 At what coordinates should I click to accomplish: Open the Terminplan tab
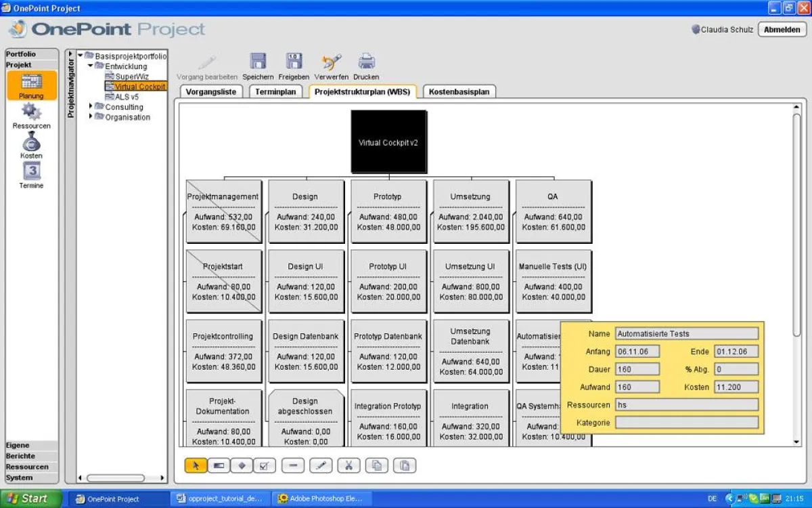275,91
